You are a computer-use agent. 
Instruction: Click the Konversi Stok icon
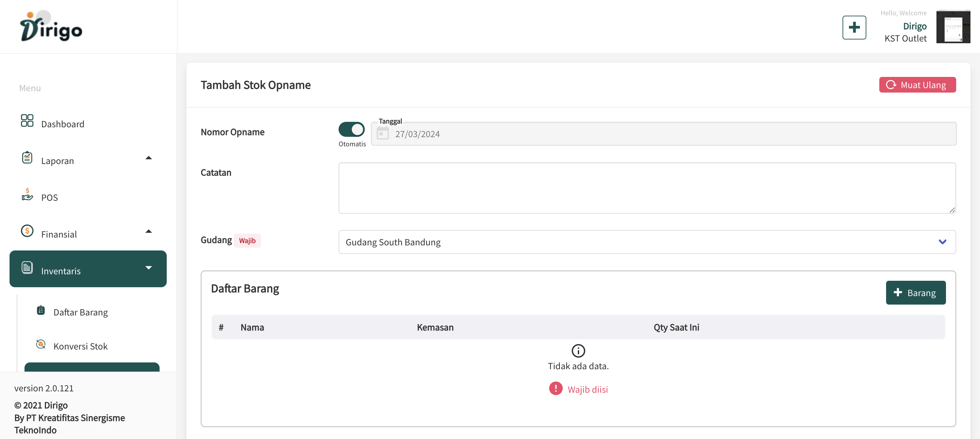[41, 344]
